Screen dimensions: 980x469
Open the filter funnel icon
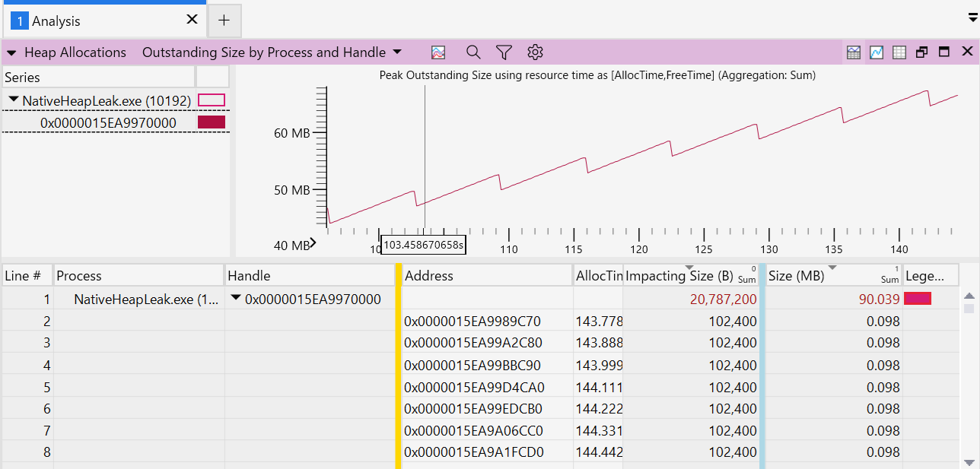tap(504, 52)
